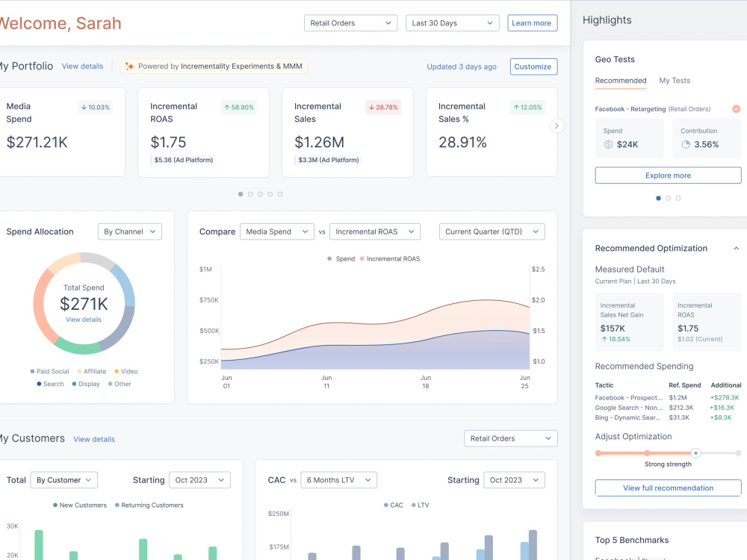The height and width of the screenshot is (560, 747).
Task: Select the fourth portfolio carousel dot
Action: pos(270,194)
